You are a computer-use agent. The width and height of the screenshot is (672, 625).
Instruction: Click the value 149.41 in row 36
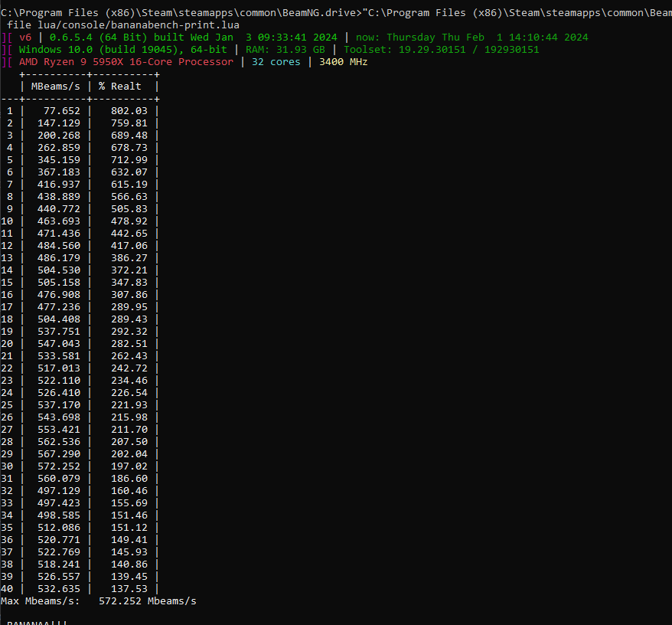tap(129, 540)
